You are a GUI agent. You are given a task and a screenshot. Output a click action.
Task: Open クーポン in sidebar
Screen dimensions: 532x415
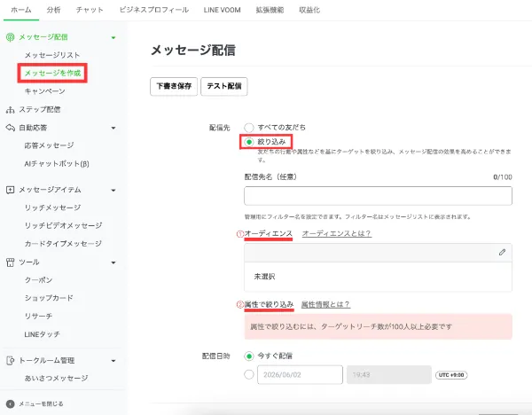pyautogui.click(x=38, y=280)
